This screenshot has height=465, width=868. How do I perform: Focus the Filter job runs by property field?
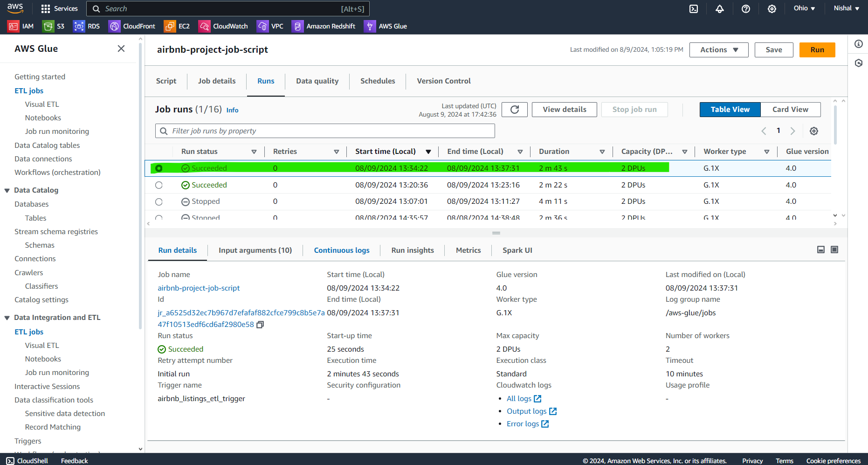click(325, 131)
